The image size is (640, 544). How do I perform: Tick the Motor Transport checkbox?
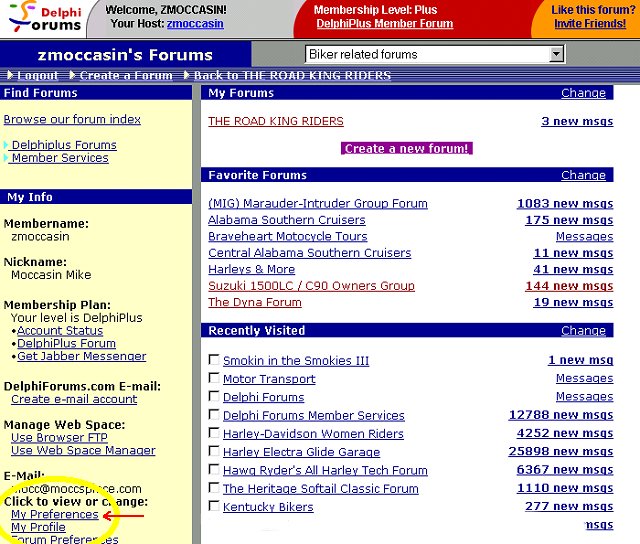click(x=213, y=378)
